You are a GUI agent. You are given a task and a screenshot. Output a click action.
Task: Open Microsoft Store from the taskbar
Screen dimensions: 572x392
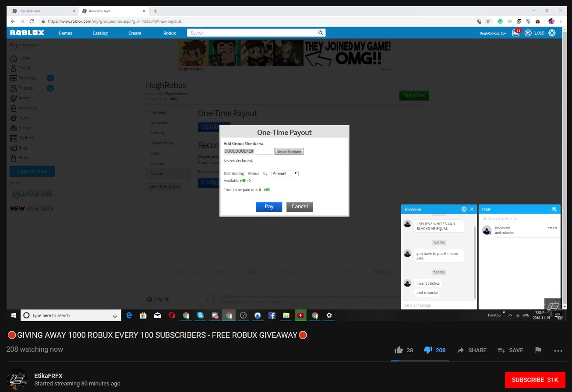(x=142, y=315)
